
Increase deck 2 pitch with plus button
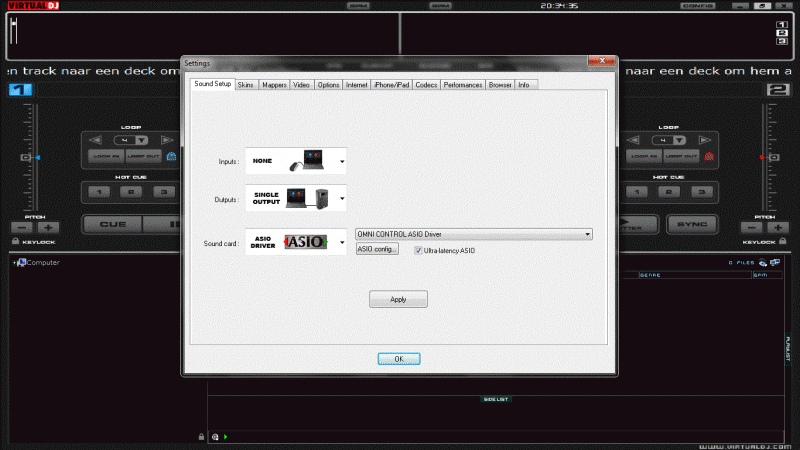778,228
